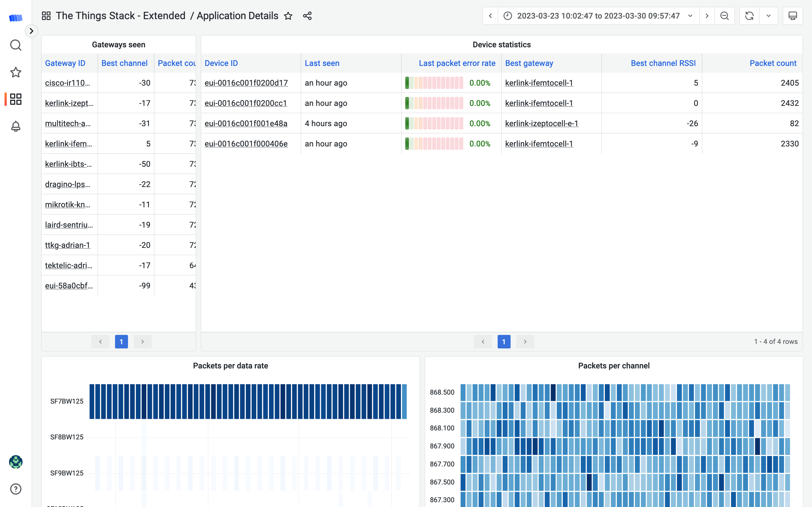Open device eui-0016c001f0200d17 link
This screenshot has width=812, height=507.
coord(246,83)
